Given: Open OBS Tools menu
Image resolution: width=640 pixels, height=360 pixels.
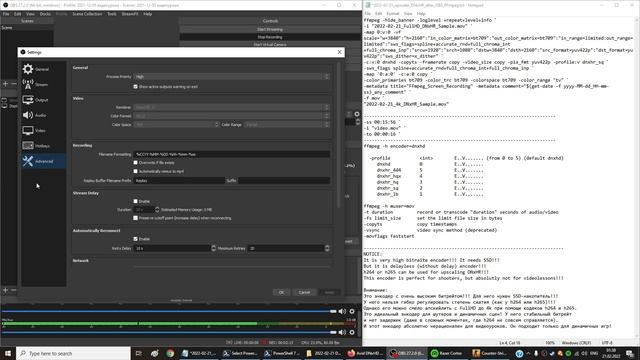Looking at the screenshot, I should [112, 14].
